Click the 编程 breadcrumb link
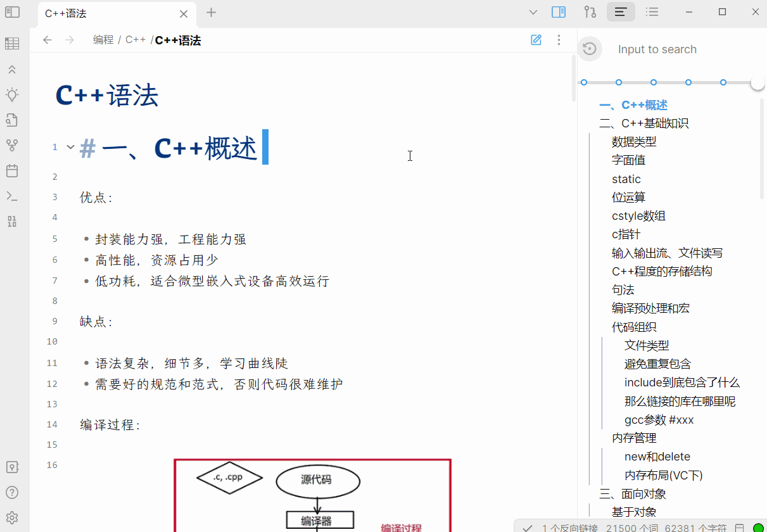Image resolution: width=767 pixels, height=532 pixels. click(x=103, y=40)
